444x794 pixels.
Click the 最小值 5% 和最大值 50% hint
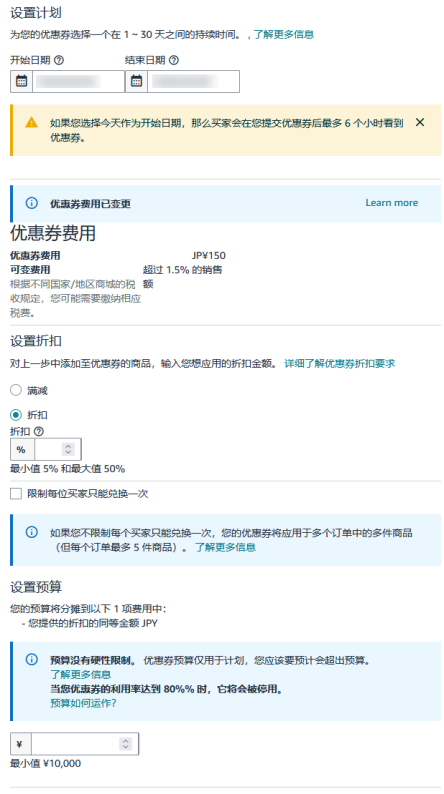(67, 469)
